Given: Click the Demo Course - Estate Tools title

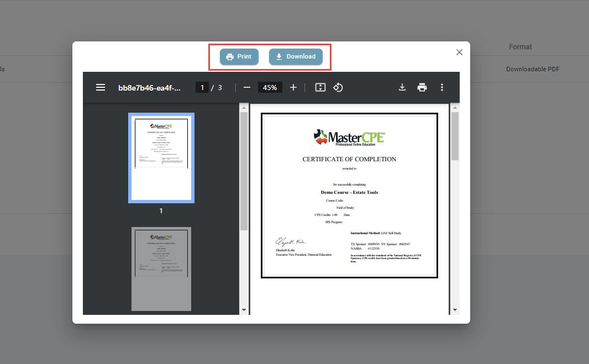Looking at the screenshot, I should pos(349,192).
